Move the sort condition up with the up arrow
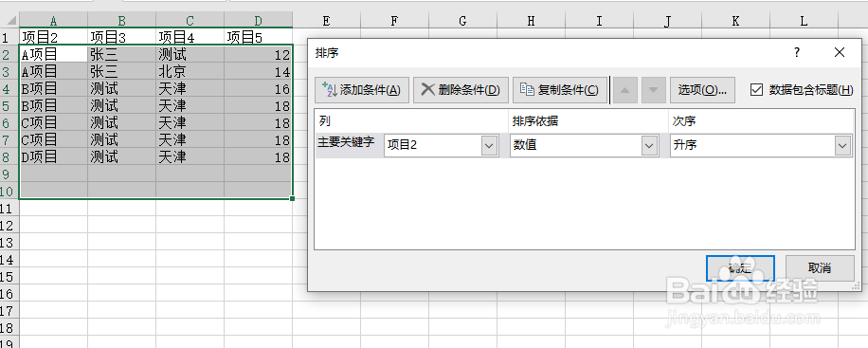The height and width of the screenshot is (348, 868). pyautogui.click(x=625, y=90)
